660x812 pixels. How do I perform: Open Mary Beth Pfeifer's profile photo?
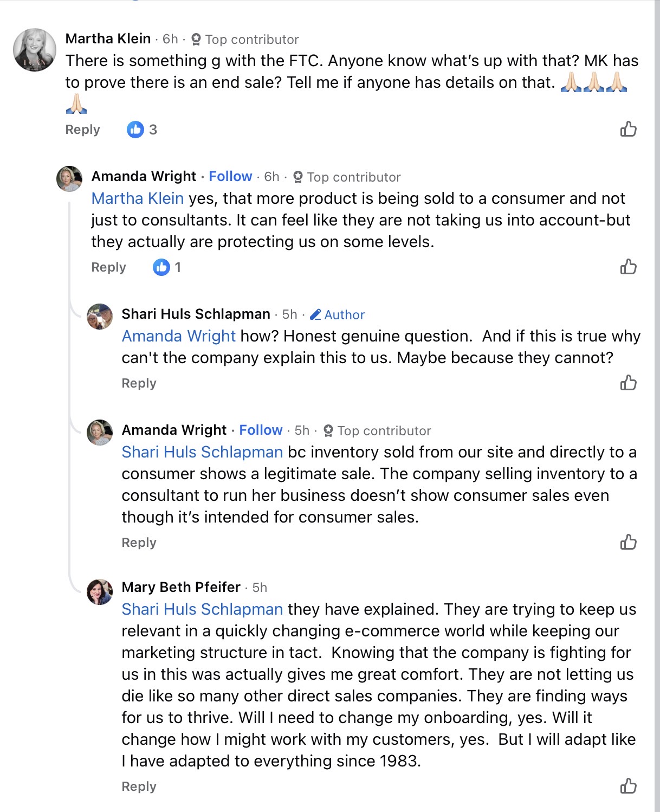100,591
